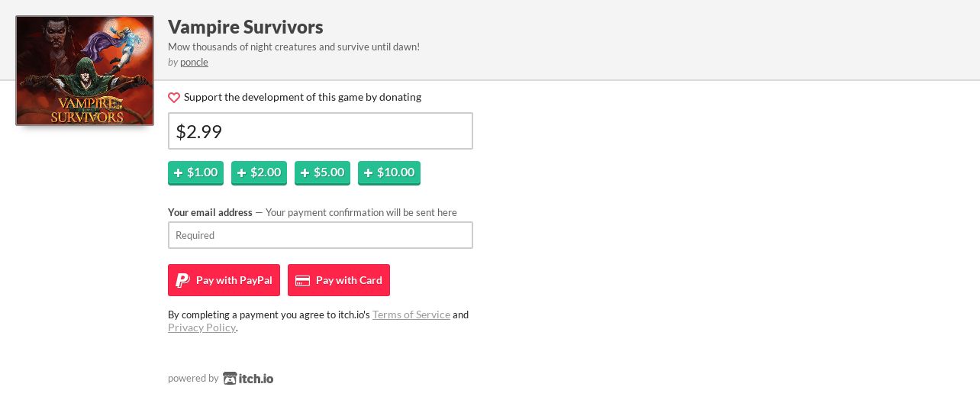Screen dimensions: 980x400
Task: Click the Vampire Survivors cover thumbnail
Action: pos(85,70)
